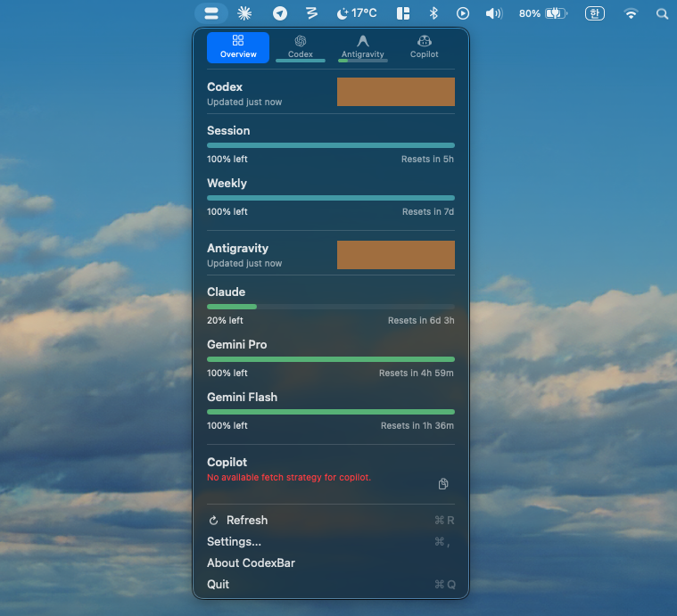Open About CodexBar
The image size is (677, 616).
(331, 563)
